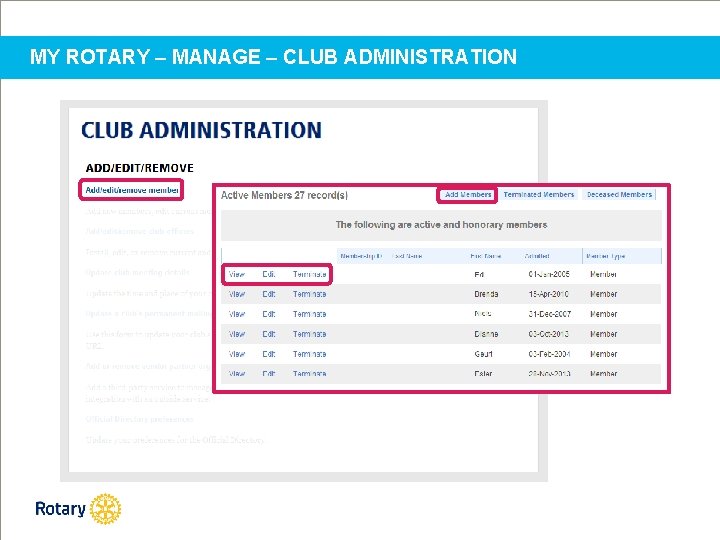Click the Admitted column header
The image size is (720, 540).
[537, 256]
